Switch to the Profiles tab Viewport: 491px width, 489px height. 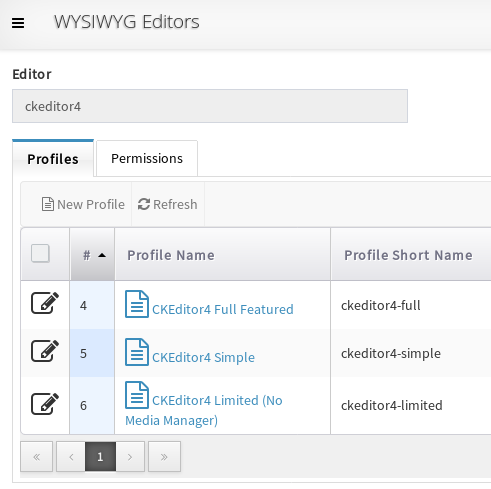pos(53,159)
